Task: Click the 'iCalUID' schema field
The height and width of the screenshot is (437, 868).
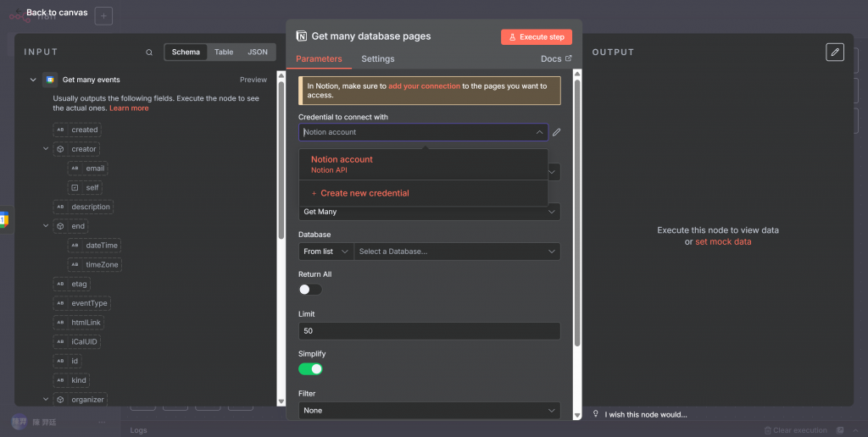Action: click(x=76, y=342)
